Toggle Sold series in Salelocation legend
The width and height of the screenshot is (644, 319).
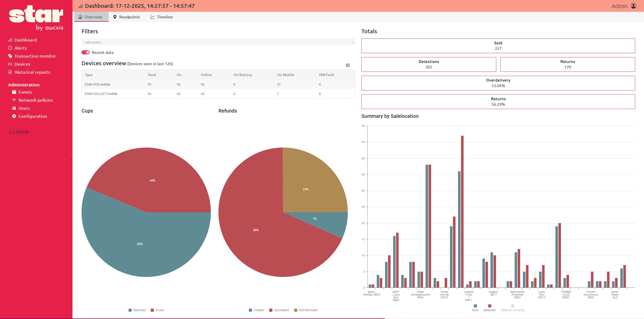(x=475, y=308)
